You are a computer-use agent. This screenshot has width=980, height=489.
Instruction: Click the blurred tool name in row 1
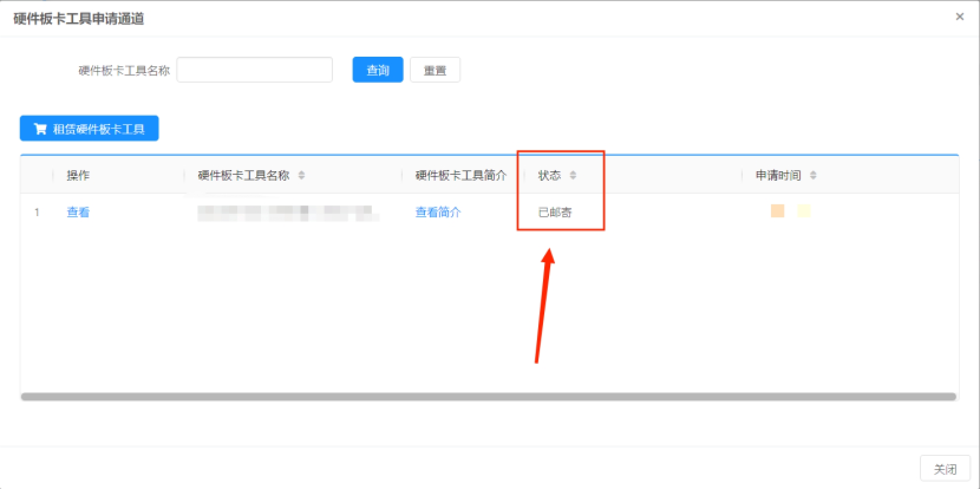tap(288, 213)
